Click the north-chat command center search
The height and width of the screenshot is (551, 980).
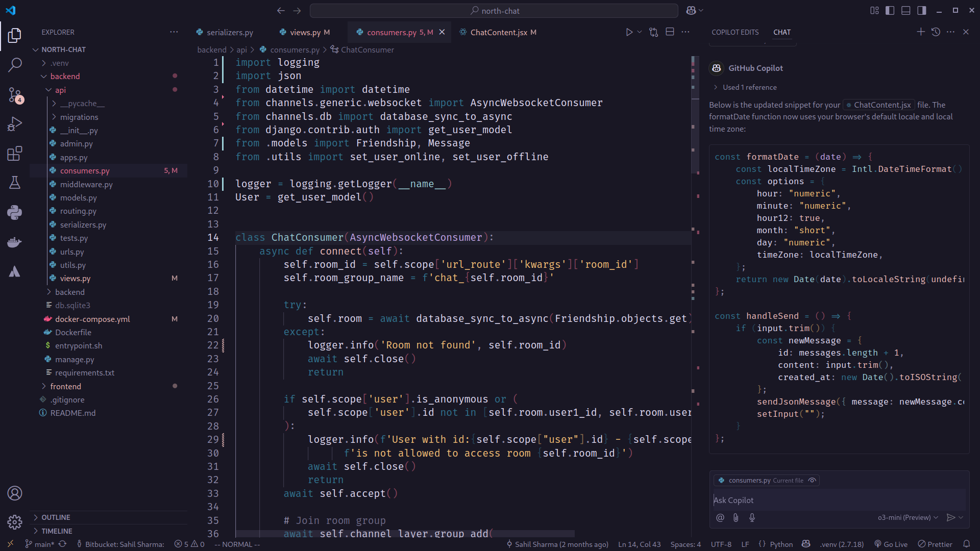point(494,10)
